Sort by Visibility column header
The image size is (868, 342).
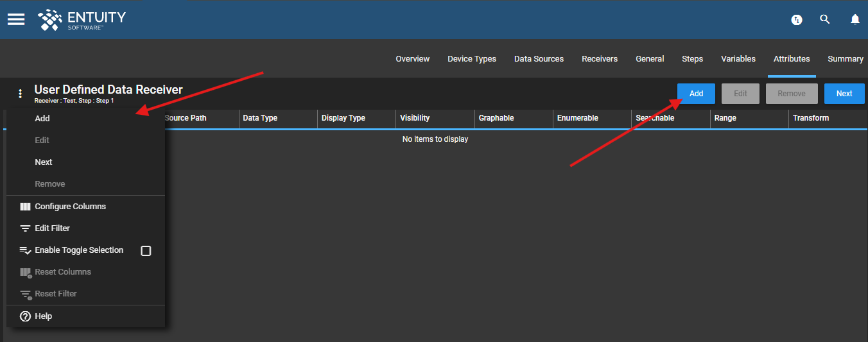(415, 119)
